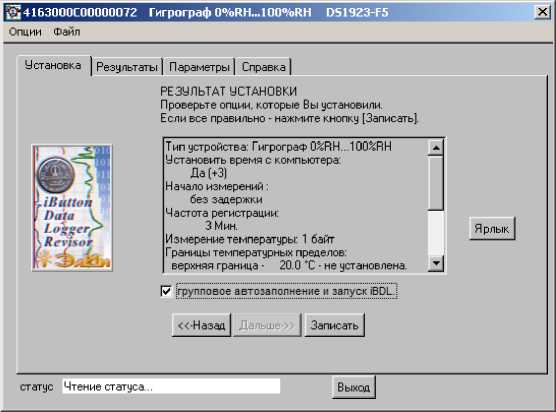Click the Выход button
This screenshot has height=412, width=556.
pyautogui.click(x=354, y=387)
